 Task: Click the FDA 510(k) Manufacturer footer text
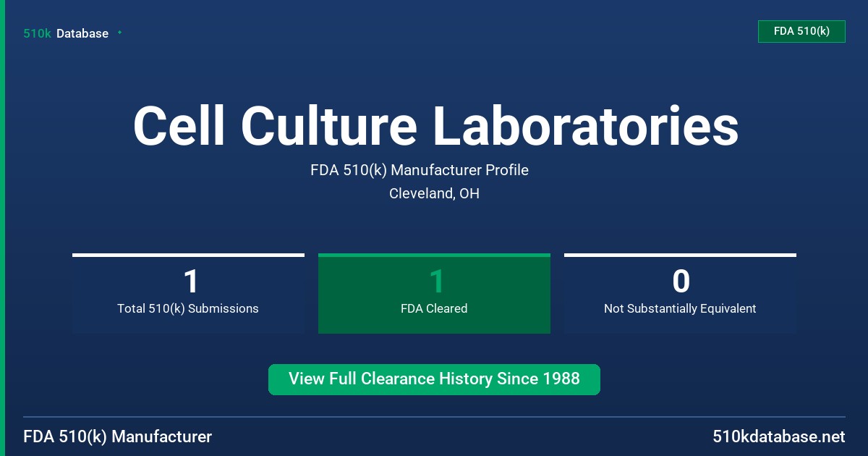[118, 437]
